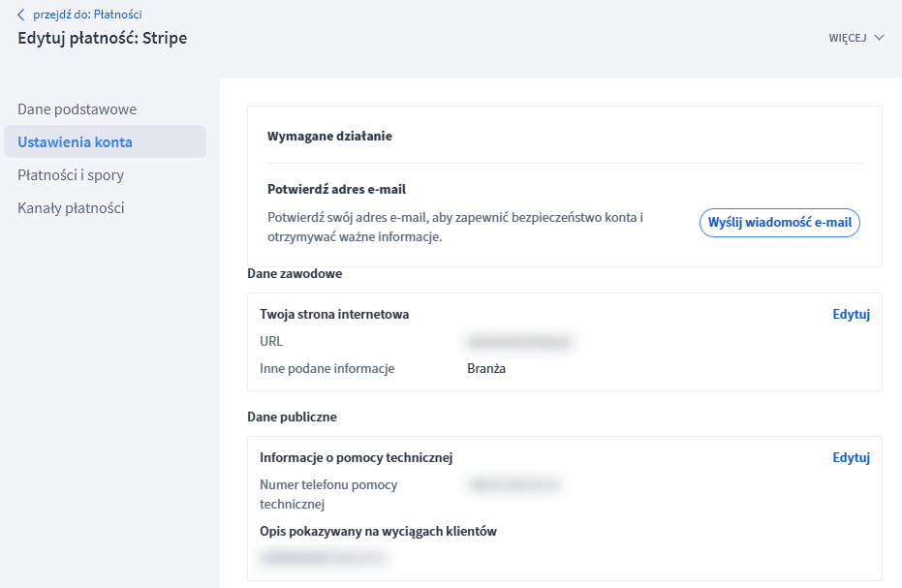The width and height of the screenshot is (902, 588).
Task: Click the blurred URL value
Action: (519, 342)
